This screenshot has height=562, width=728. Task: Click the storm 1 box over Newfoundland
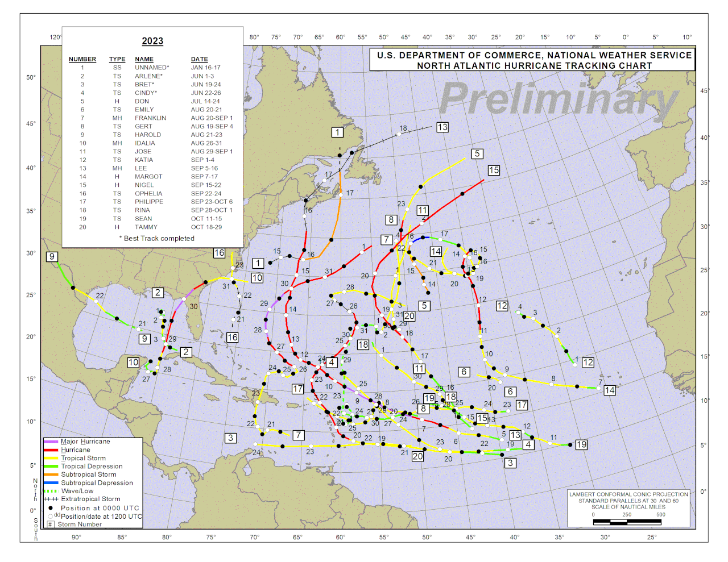click(337, 132)
